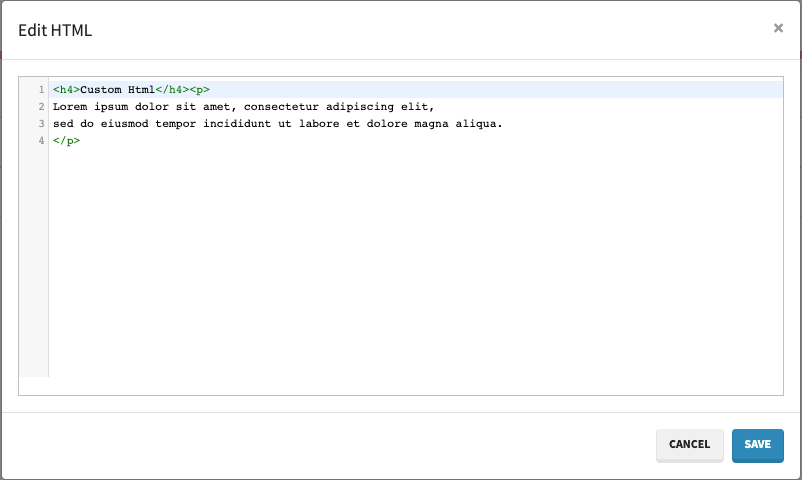Image resolution: width=802 pixels, height=480 pixels.
Task: Close the Edit HTML dialog with X
Action: click(778, 28)
